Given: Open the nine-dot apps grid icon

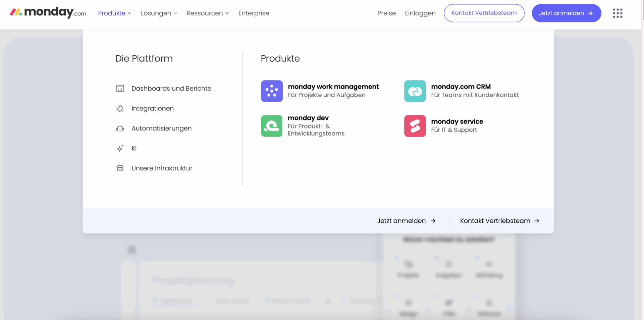Looking at the screenshot, I should (x=618, y=13).
